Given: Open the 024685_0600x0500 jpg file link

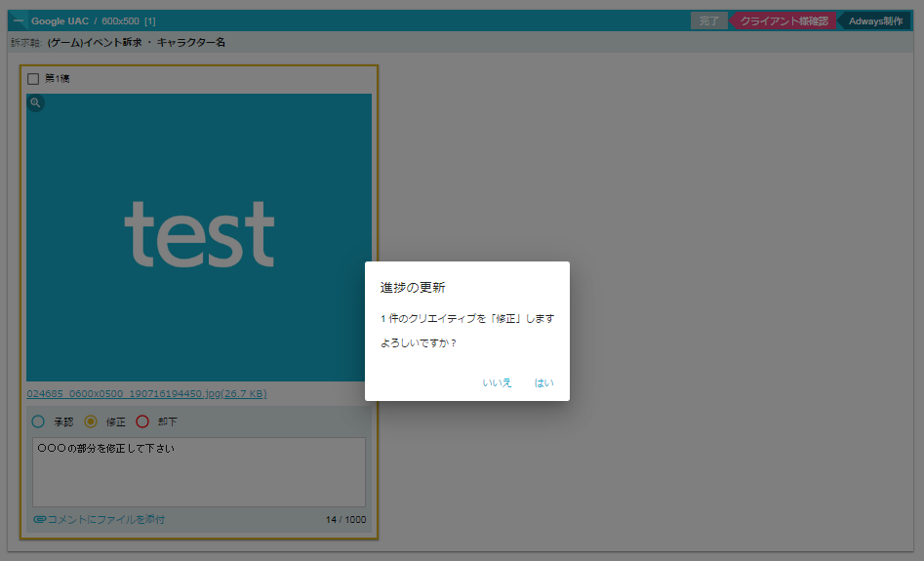Looking at the screenshot, I should tap(146, 394).
